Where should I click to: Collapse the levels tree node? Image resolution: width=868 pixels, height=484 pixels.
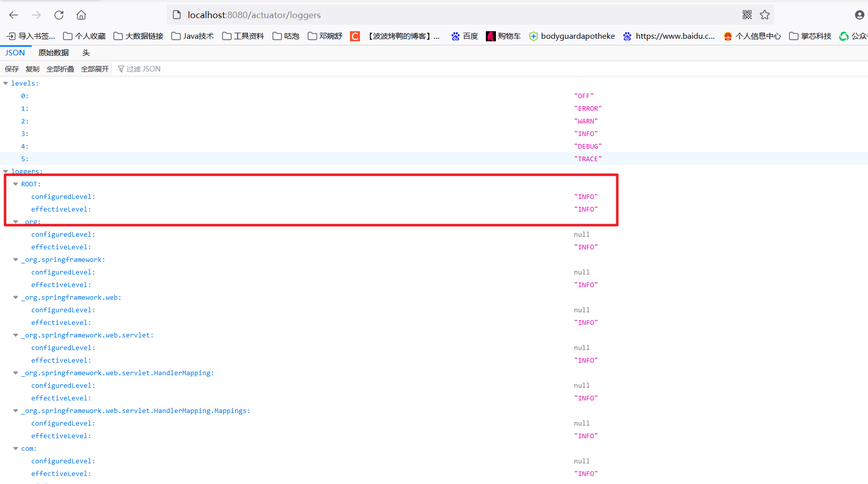(x=6, y=83)
